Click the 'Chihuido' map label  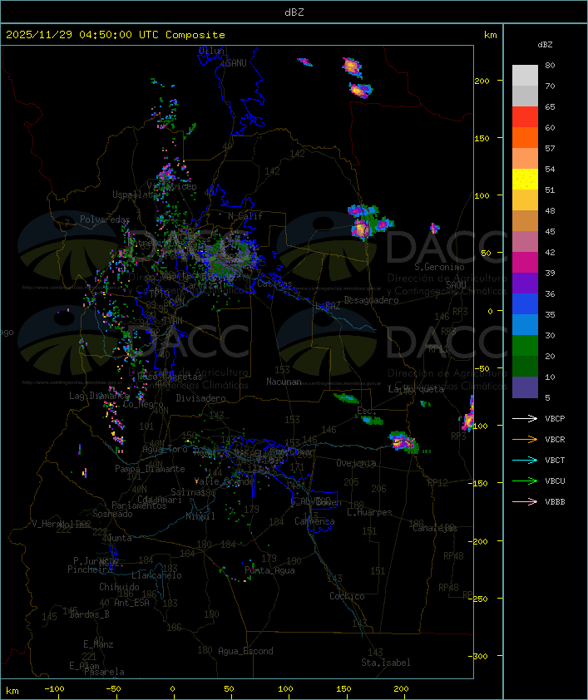pyautogui.click(x=119, y=587)
